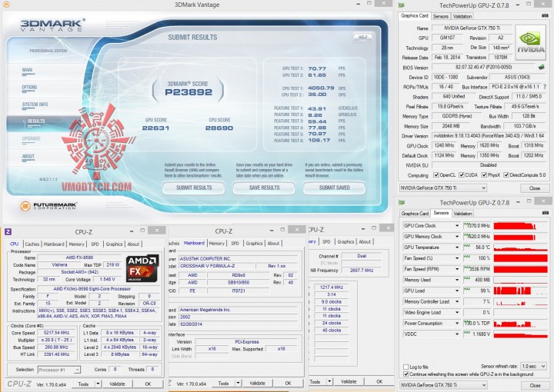Open the Power Consumption sensor dropdown
The width and height of the screenshot is (554, 392).
pyautogui.click(x=457, y=323)
